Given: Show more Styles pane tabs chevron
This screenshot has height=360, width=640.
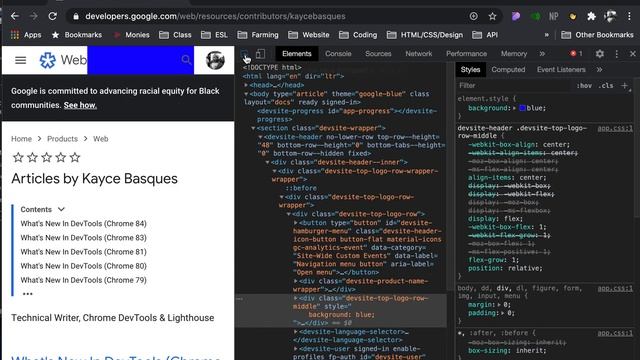Looking at the screenshot, I should (599, 70).
